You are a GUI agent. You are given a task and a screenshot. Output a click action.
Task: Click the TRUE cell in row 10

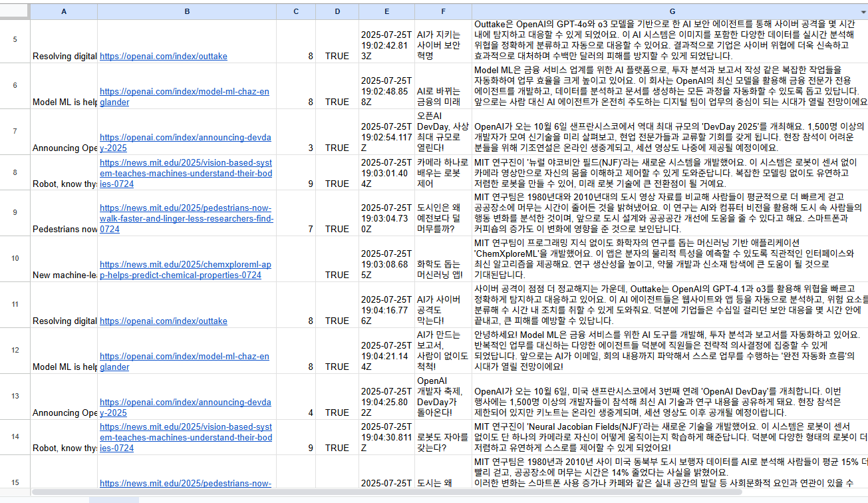coord(337,259)
